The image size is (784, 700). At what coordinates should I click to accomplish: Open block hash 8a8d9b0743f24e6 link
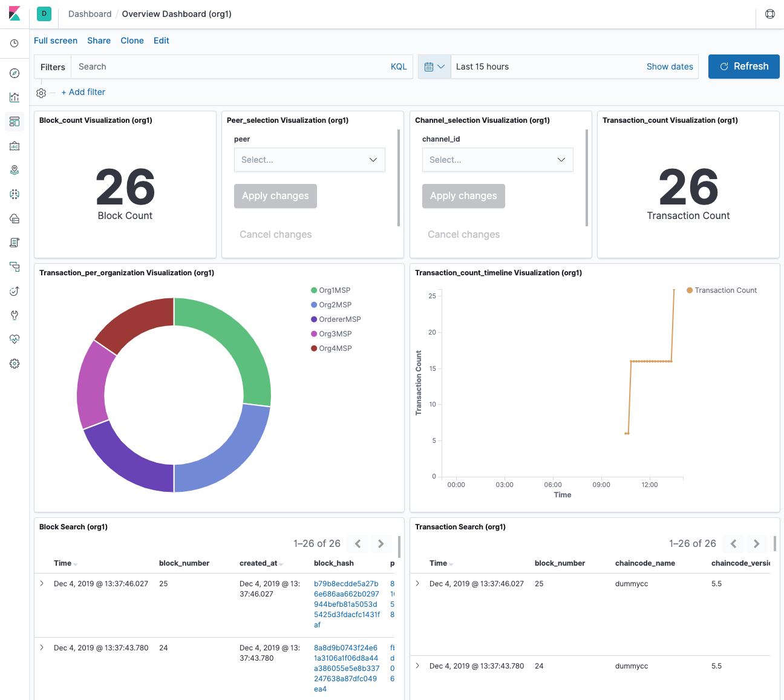[347, 669]
